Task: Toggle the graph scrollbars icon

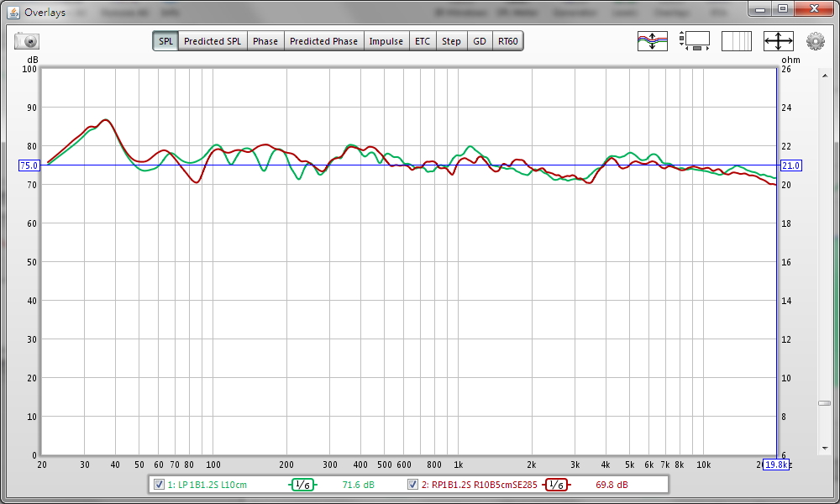Action: [695, 40]
